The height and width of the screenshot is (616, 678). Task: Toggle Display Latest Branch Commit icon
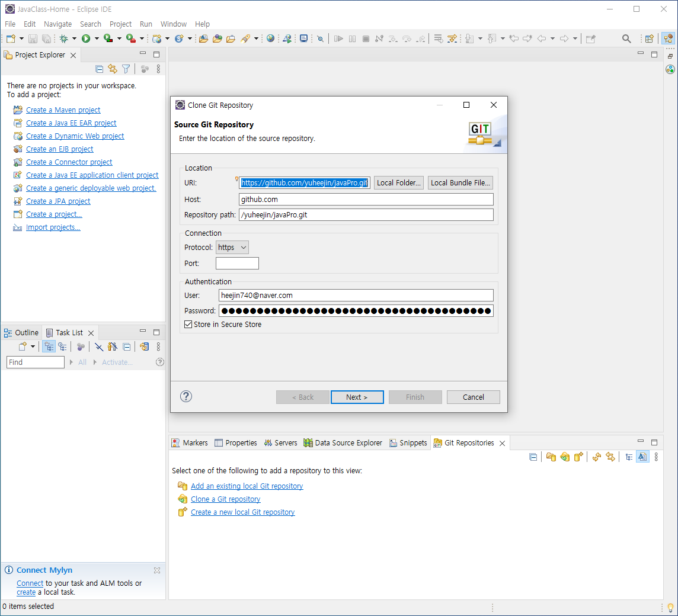pos(642,457)
